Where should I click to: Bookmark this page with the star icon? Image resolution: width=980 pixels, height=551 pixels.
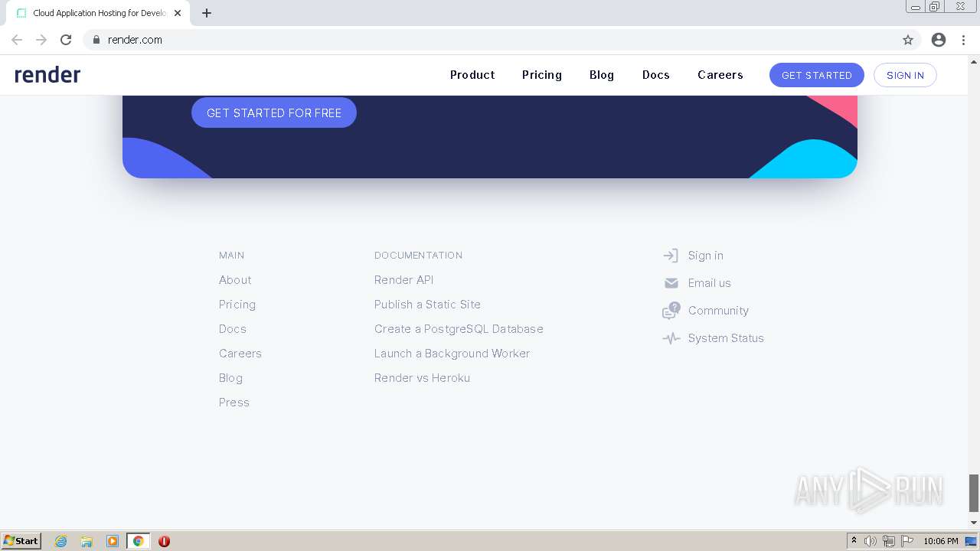pyautogui.click(x=908, y=40)
